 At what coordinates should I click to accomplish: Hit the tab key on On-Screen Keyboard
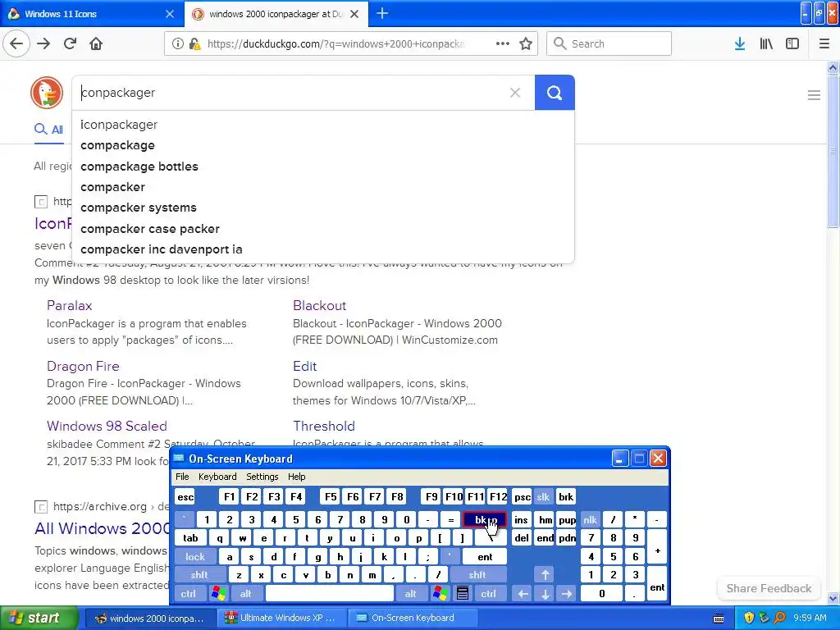190,538
